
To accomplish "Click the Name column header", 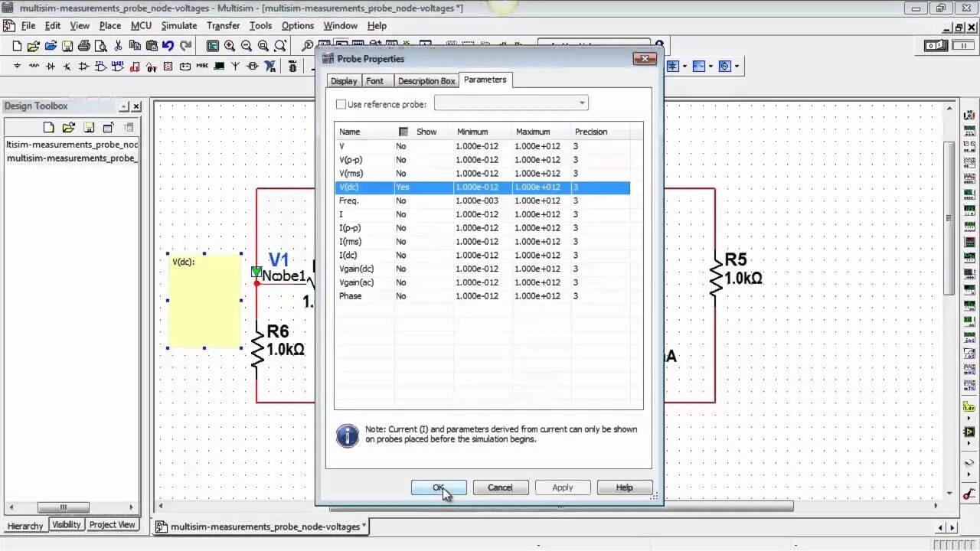I will [x=365, y=132].
